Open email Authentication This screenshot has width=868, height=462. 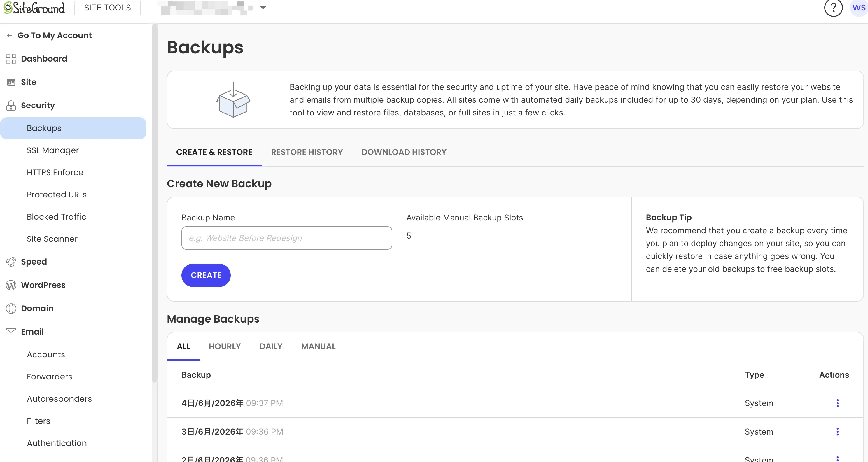[57, 443]
